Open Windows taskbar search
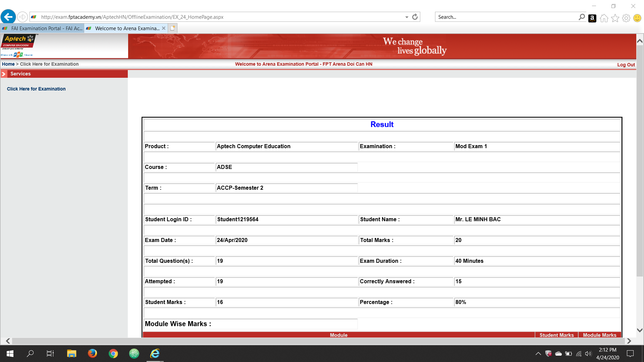Screen dimensions: 644x362 30,354
